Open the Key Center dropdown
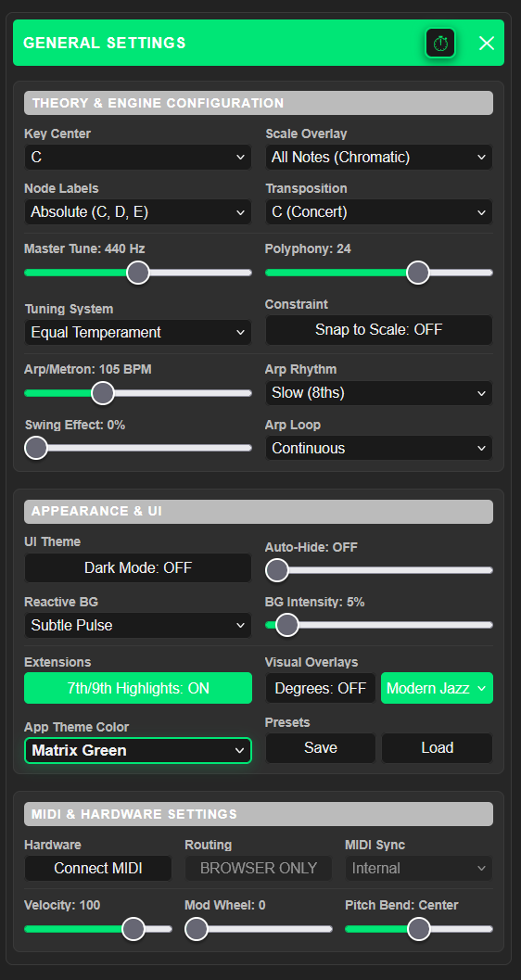521x980 pixels. [137, 158]
